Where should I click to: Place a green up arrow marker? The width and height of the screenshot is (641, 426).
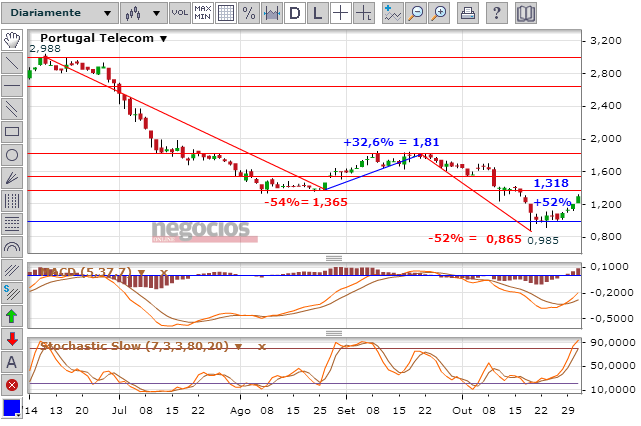pos(12,316)
